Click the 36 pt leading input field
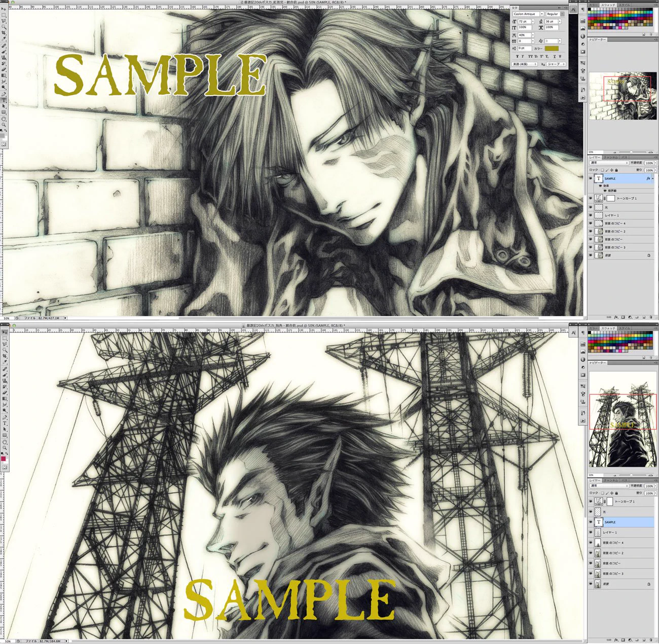 coord(551,21)
